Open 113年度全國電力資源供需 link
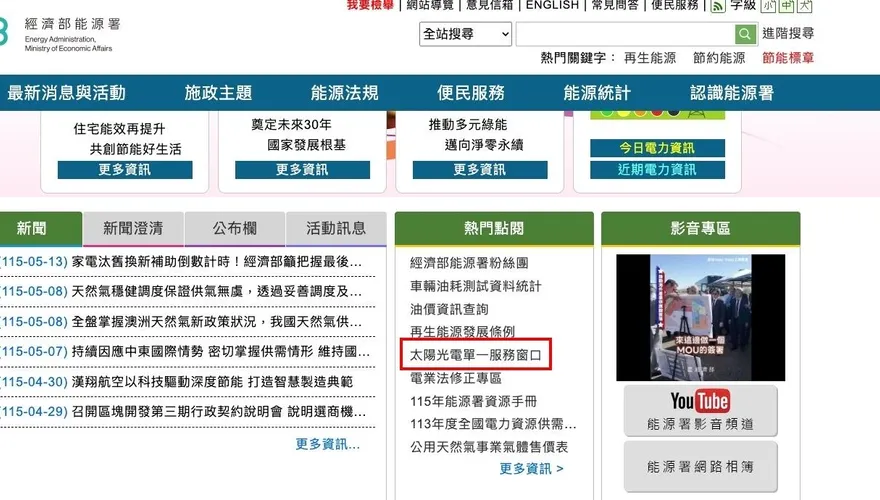 (x=493, y=424)
